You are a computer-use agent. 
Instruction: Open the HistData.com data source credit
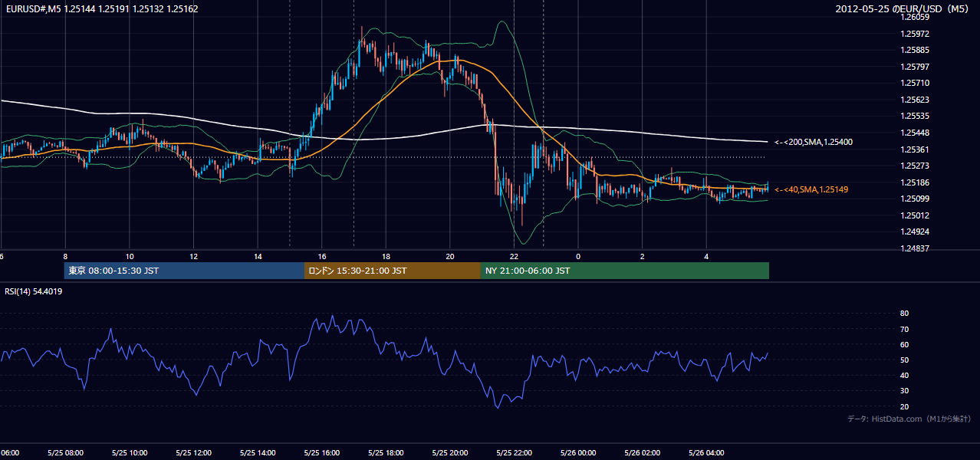point(909,419)
